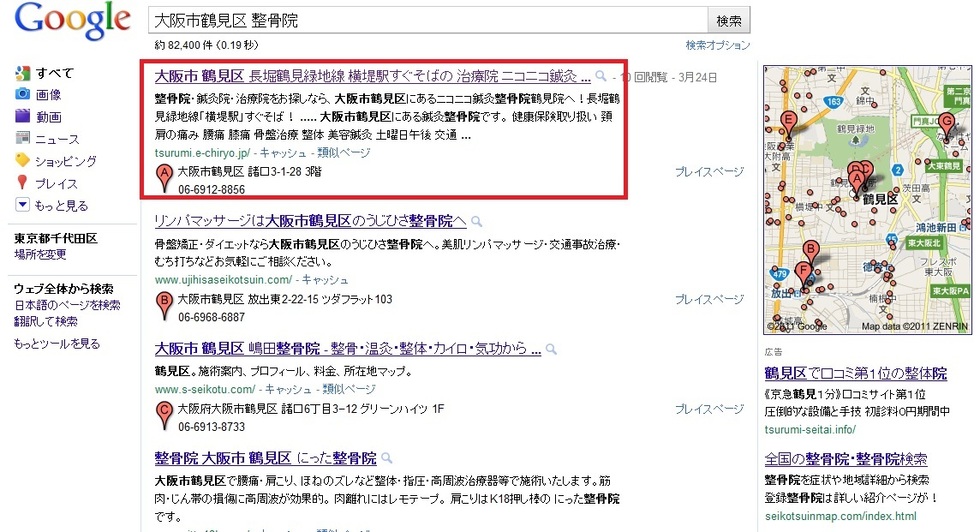Click the 鶴見区 label on the map

coord(881,199)
